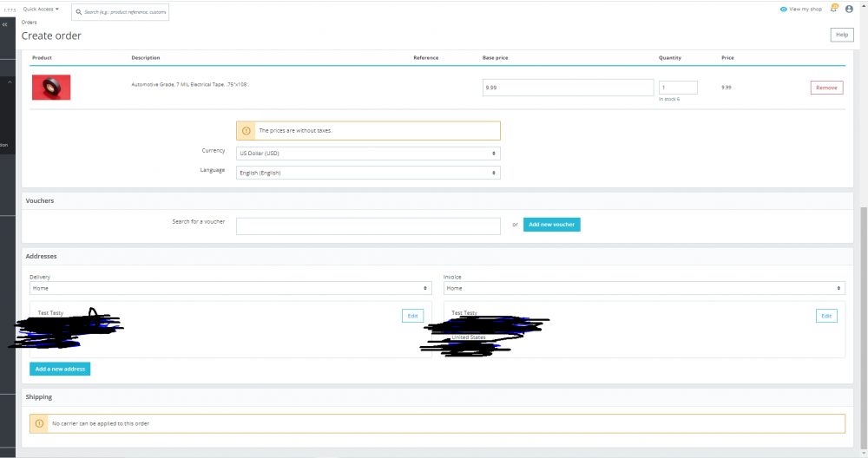This screenshot has height=458, width=868.
Task: Open the Invoice address dropdown
Action: (x=644, y=288)
